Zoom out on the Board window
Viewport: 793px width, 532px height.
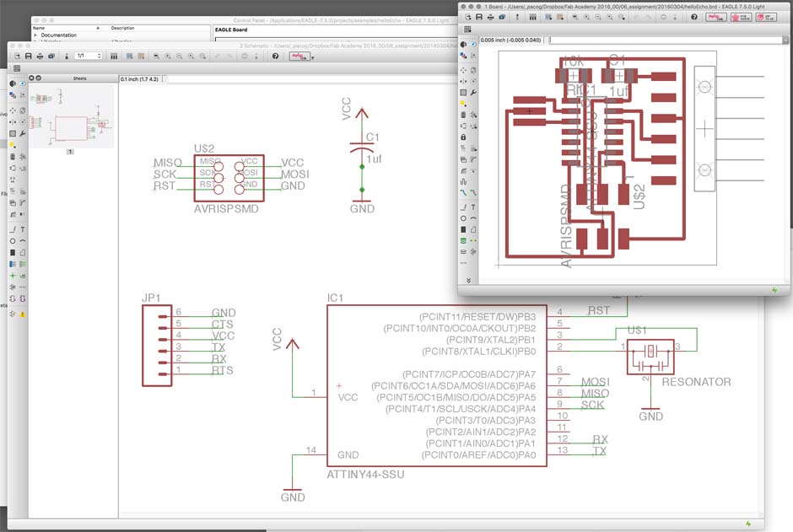[598, 17]
